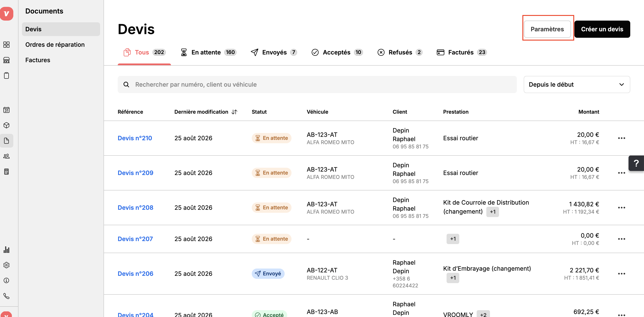Open the Devis n°207 link

(135, 239)
